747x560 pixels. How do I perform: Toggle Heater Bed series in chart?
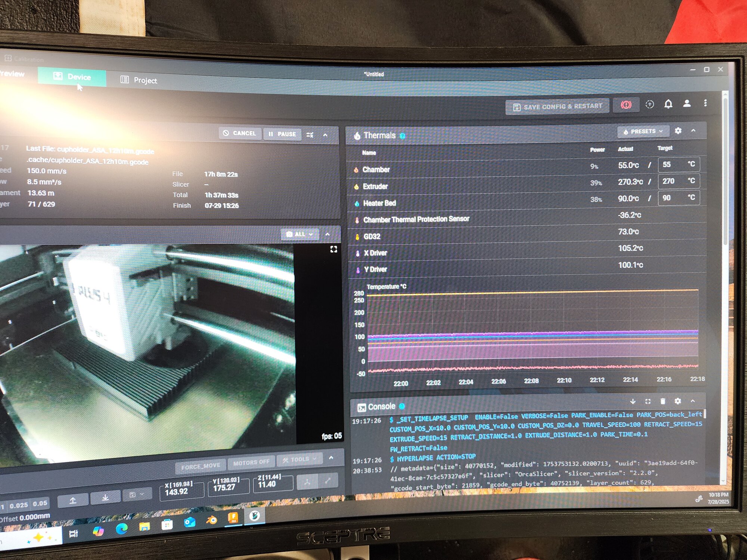[x=379, y=203]
